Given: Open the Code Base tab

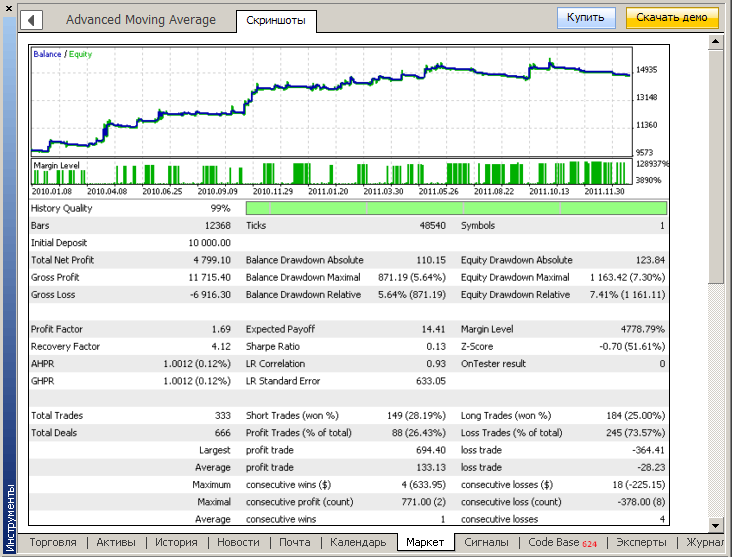Looking at the screenshot, I should pyautogui.click(x=562, y=542).
